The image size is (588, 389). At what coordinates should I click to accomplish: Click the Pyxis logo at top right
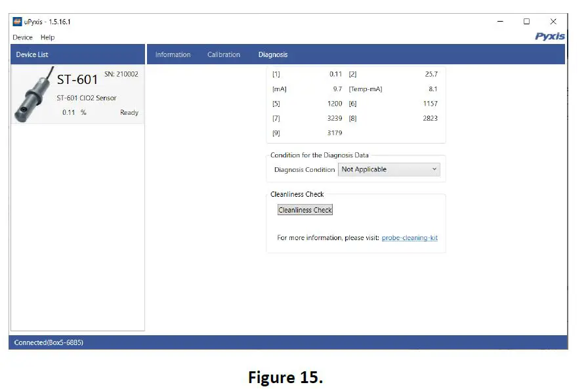coord(549,36)
